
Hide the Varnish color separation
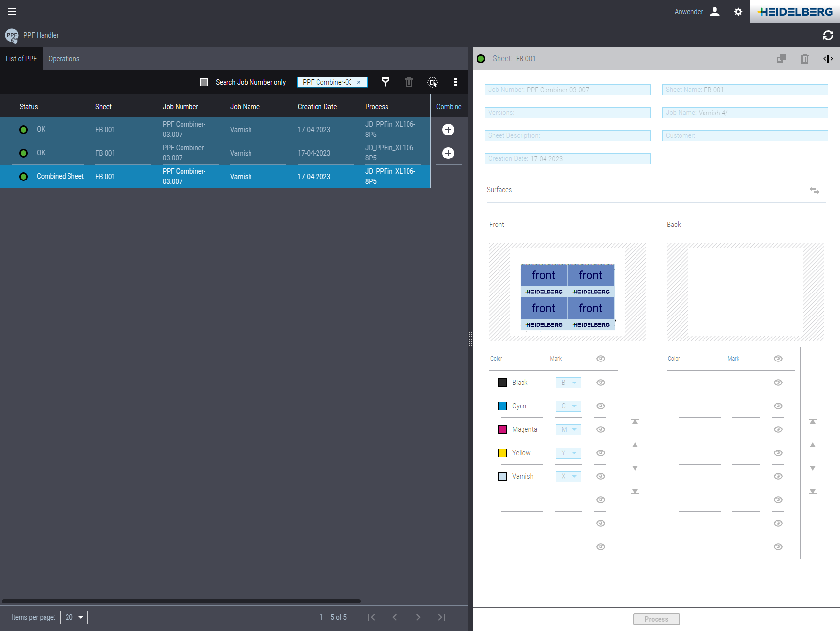[600, 476]
